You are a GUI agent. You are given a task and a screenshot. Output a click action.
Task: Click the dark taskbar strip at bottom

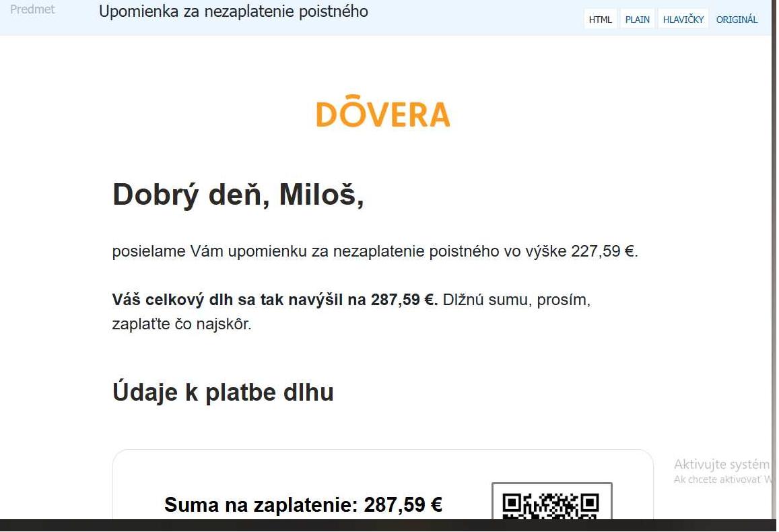tap(388, 525)
